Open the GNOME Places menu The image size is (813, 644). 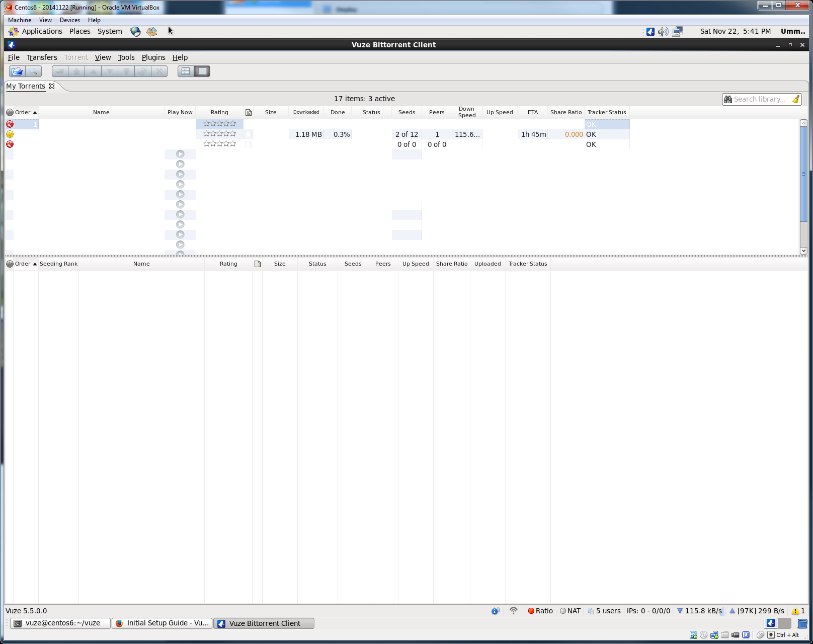[80, 31]
